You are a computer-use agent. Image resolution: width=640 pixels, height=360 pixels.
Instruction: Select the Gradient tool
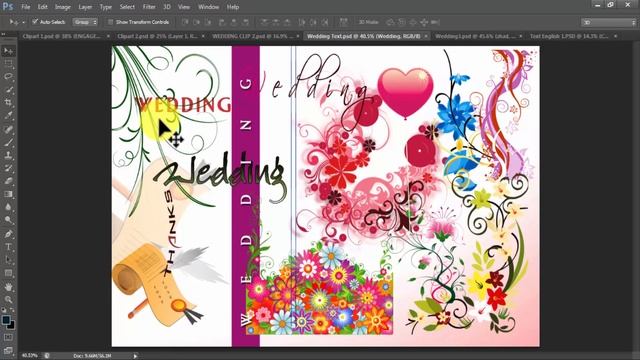pos(8,194)
